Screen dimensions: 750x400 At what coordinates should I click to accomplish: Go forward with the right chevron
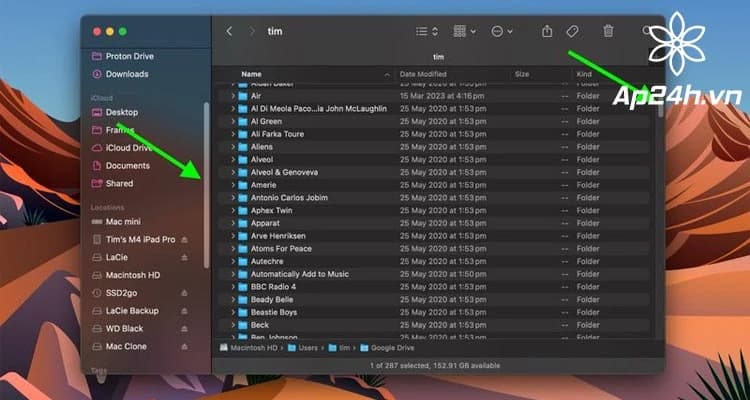[x=252, y=32]
